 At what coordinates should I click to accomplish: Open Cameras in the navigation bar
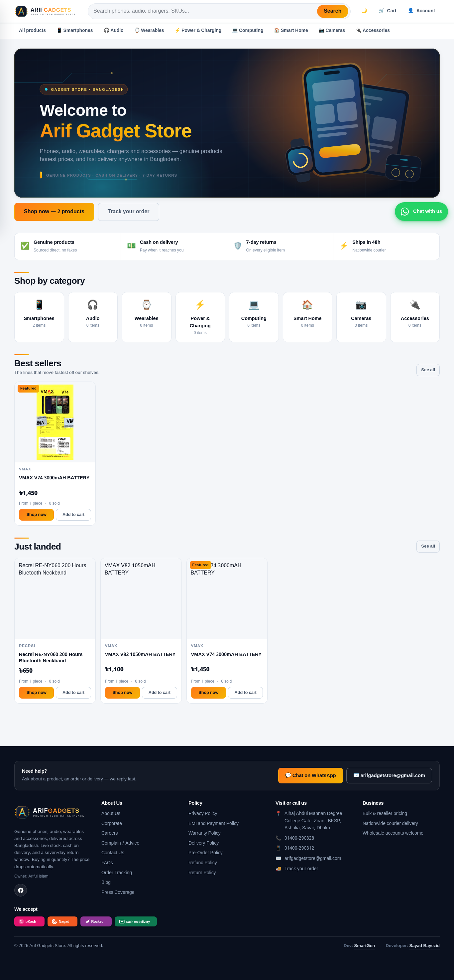pos(332,30)
